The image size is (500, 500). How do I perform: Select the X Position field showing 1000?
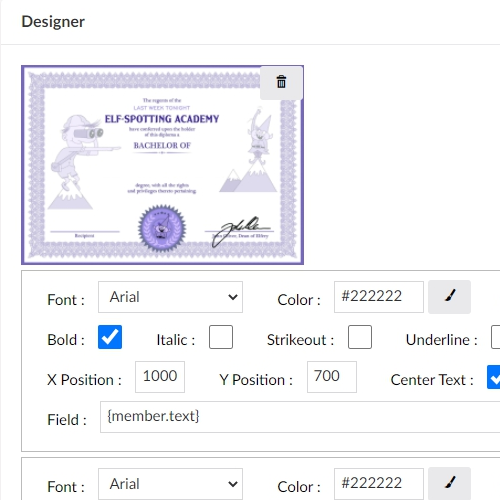tap(160, 377)
